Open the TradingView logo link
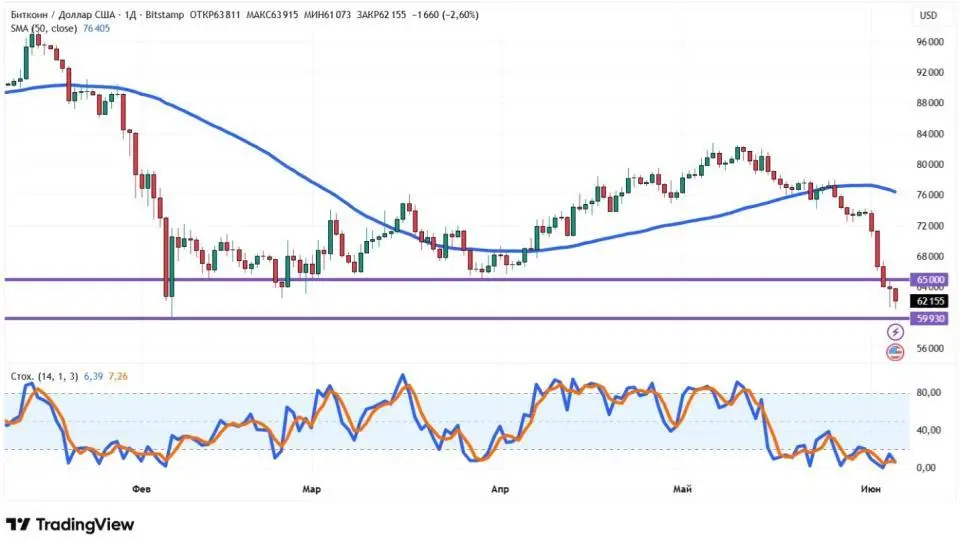960x543 pixels. coord(70,525)
